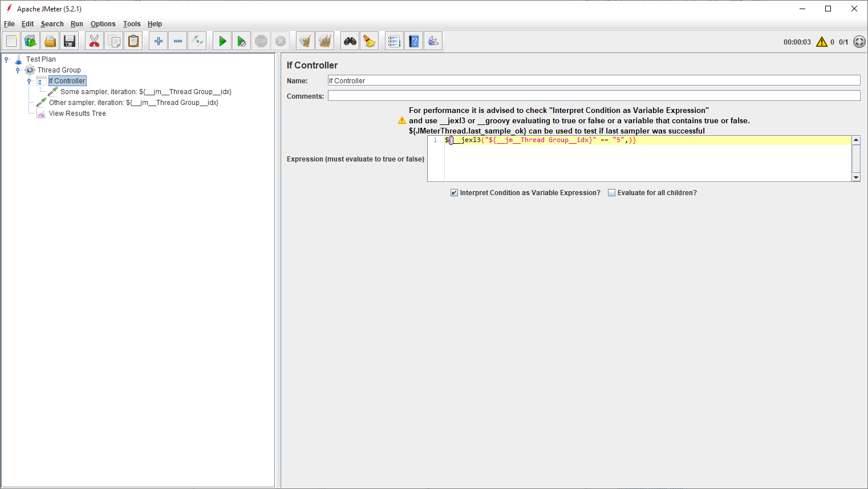Expand all tree nodes with the plus icon
868x489 pixels.
tap(159, 41)
